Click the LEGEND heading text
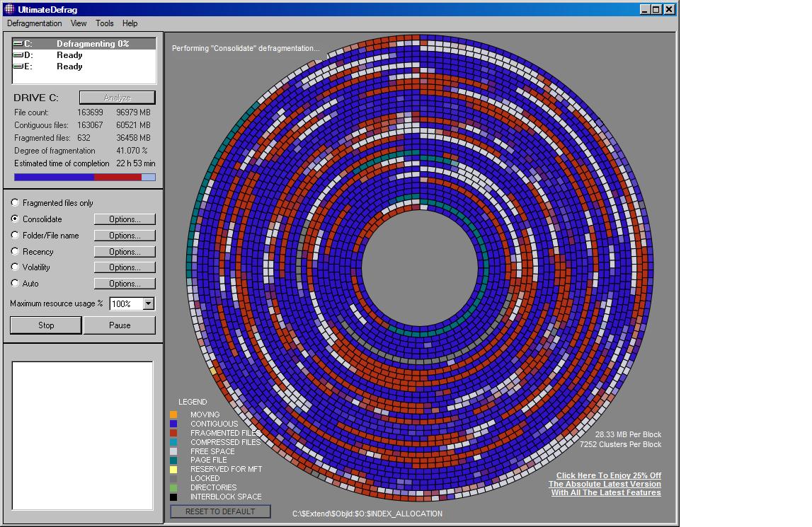The width and height of the screenshot is (812, 527). (x=193, y=402)
